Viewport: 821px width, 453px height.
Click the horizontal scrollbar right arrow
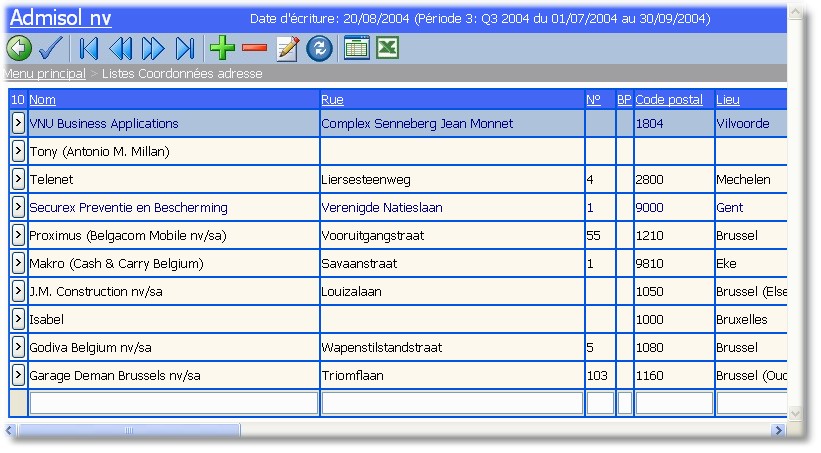point(779,430)
